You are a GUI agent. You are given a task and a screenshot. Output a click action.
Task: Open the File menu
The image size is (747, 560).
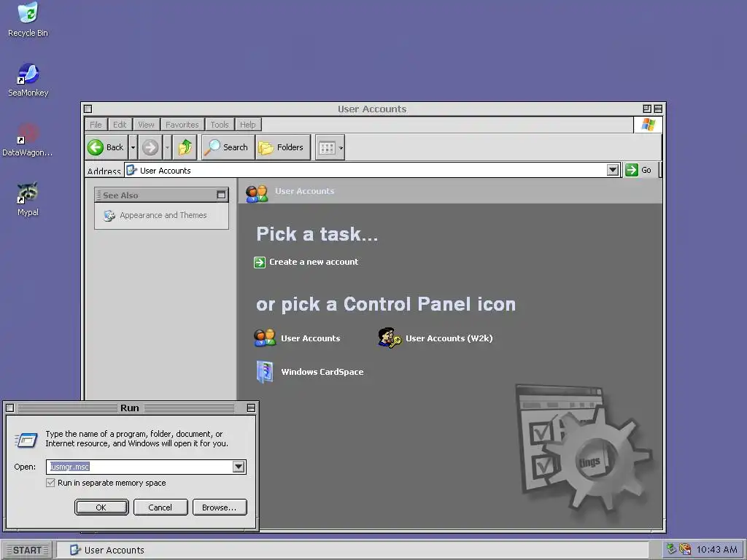click(96, 125)
